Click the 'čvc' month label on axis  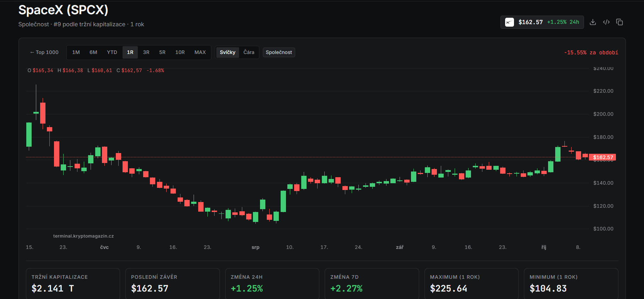(x=104, y=247)
